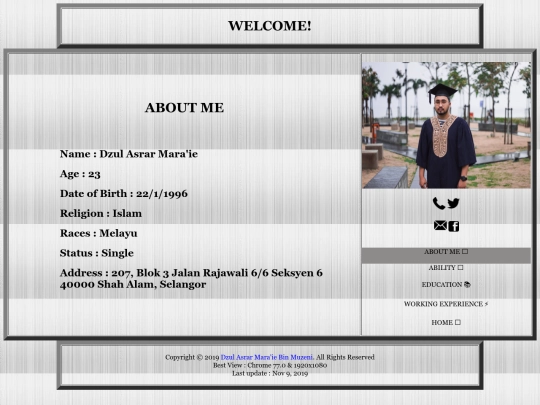Open the Twitter bird icon
The height and width of the screenshot is (405, 540).
[453, 203]
